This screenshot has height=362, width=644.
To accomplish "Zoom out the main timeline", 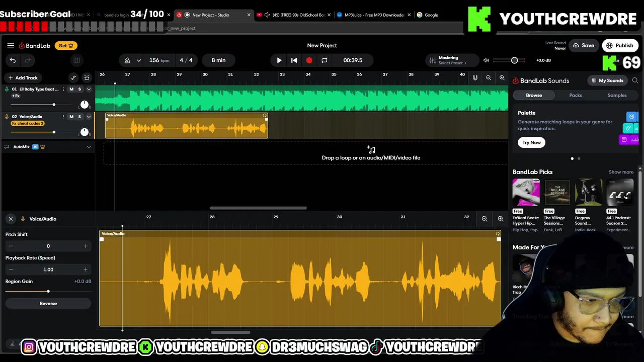I will [489, 78].
